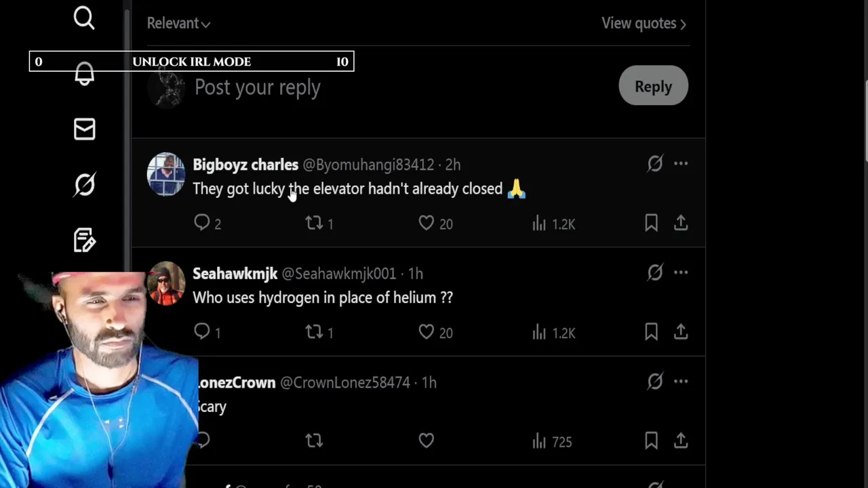868x488 pixels.
Task: View analytics on Bigboyz charles's reply
Action: pyautogui.click(x=540, y=223)
